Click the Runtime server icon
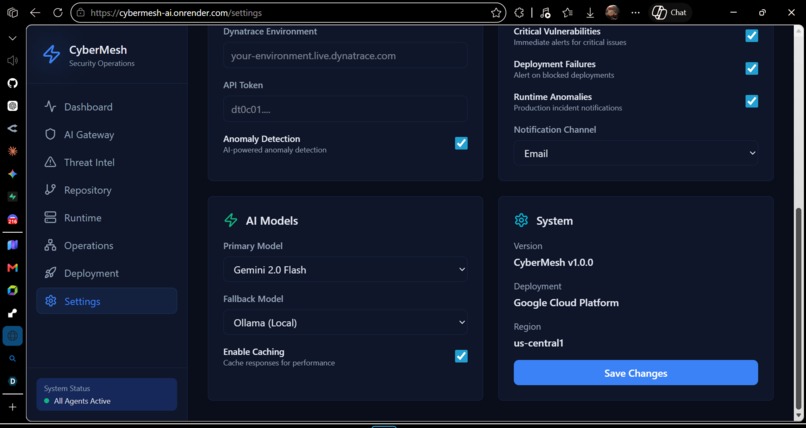Viewport: 806px width, 428px height. tap(50, 217)
